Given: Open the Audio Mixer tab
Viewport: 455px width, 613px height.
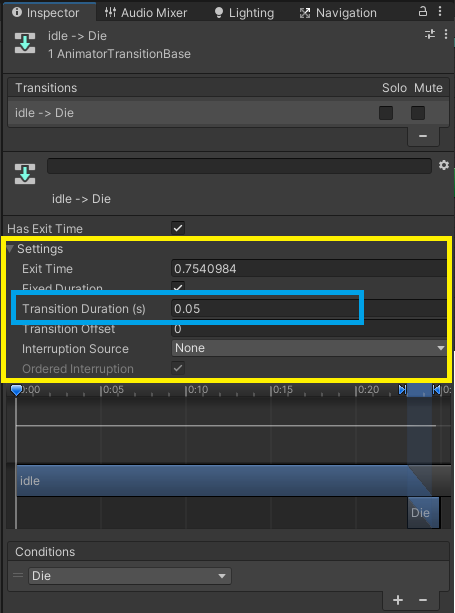Looking at the screenshot, I should tap(146, 13).
